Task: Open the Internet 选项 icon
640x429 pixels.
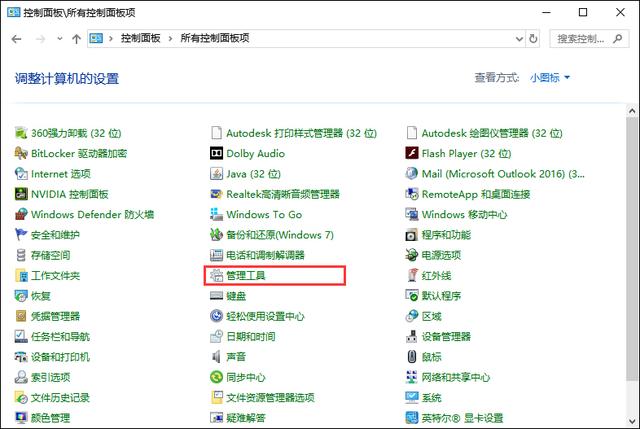Action: [x=21, y=174]
